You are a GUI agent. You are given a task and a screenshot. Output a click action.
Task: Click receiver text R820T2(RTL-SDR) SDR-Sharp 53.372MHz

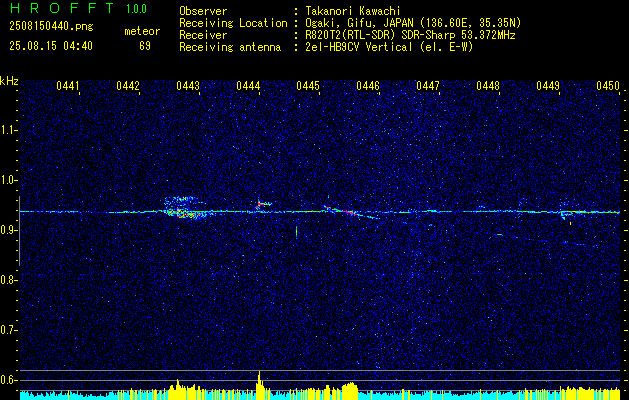click(x=410, y=35)
